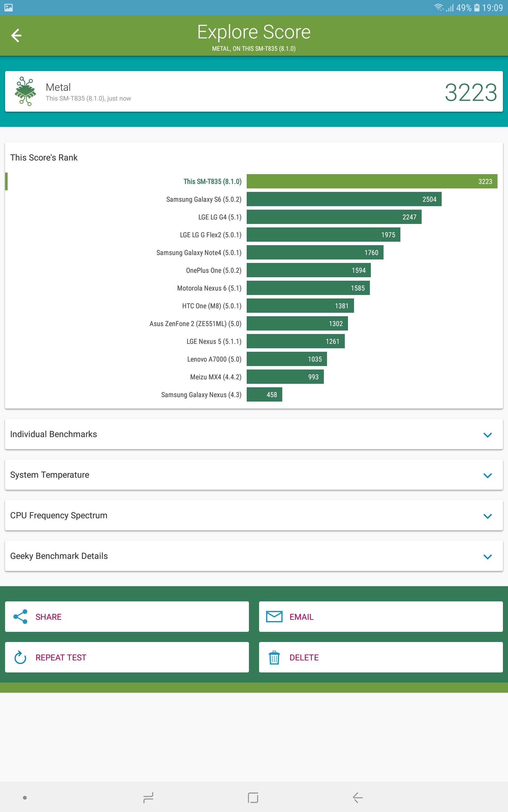The width and height of the screenshot is (508, 812).
Task: Select the Lenovo A7000 1035 bar
Action: coord(287,359)
